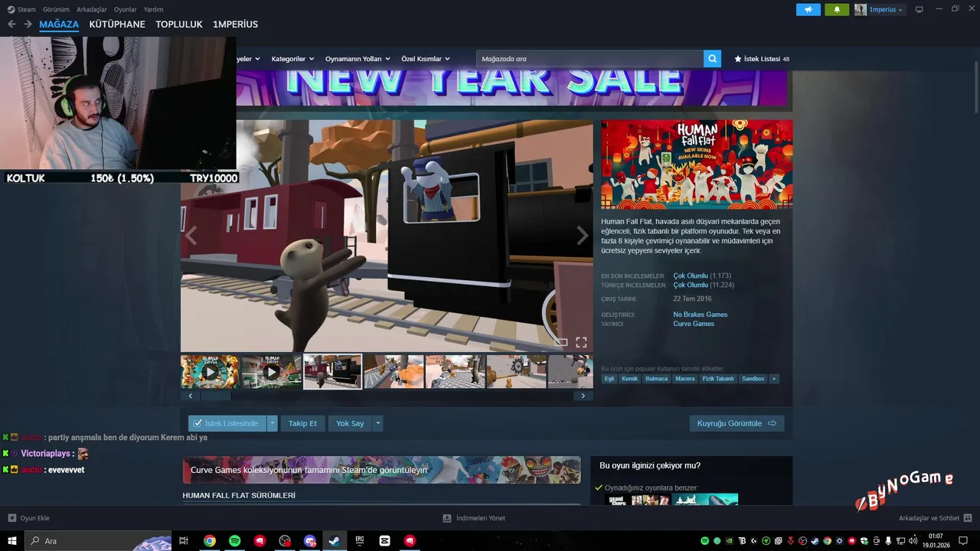The image size is (980, 551).
Task: Open Windows Start menu
Action: 12,541
